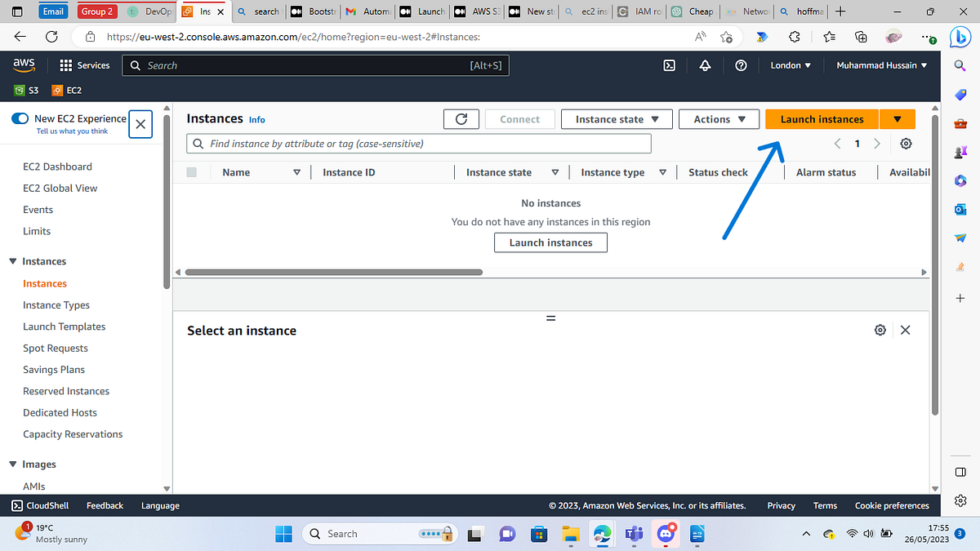Switch to the IAM ro browser tab
Screen dimensions: 980x551
[641, 11]
